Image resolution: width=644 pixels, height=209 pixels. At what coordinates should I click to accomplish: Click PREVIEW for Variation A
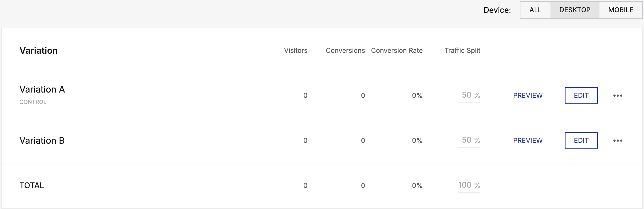528,96
